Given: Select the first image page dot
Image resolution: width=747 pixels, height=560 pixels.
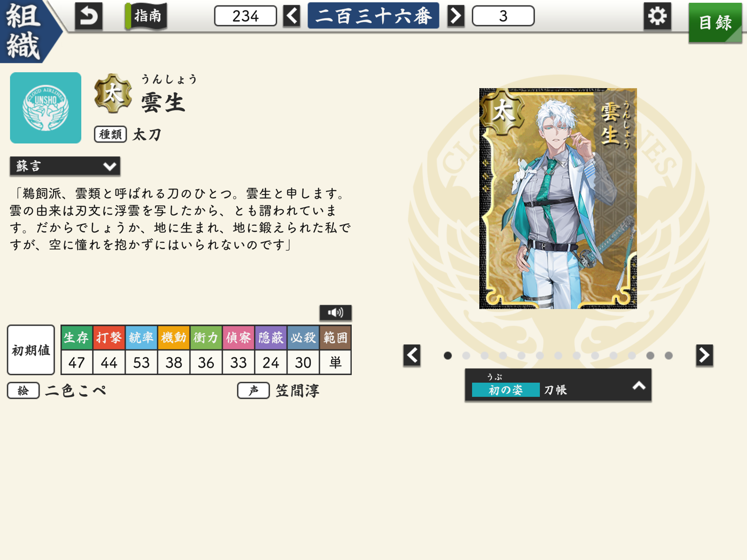Looking at the screenshot, I should pos(448,355).
